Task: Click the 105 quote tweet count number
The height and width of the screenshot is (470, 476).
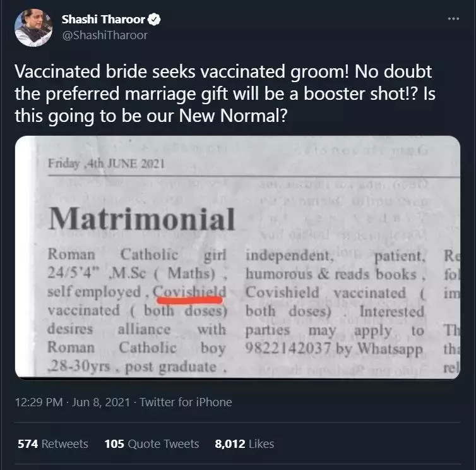Action: pos(114,444)
